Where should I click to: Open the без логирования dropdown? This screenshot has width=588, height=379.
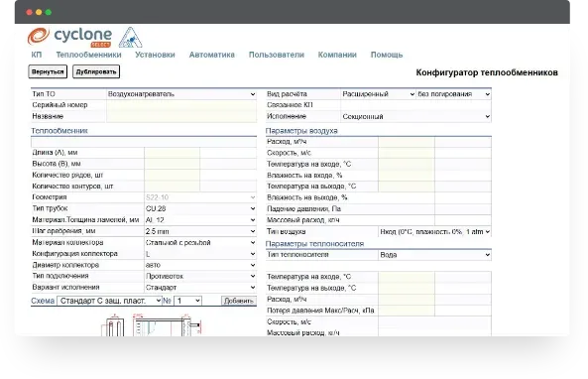[x=454, y=94]
